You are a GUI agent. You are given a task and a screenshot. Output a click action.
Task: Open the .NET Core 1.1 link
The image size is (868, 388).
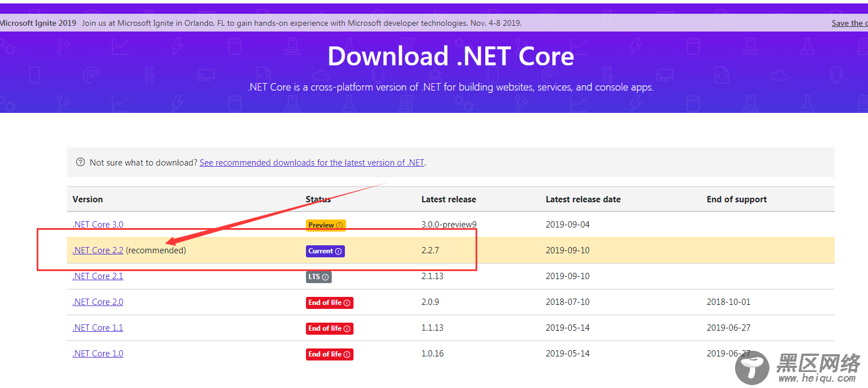coord(97,328)
